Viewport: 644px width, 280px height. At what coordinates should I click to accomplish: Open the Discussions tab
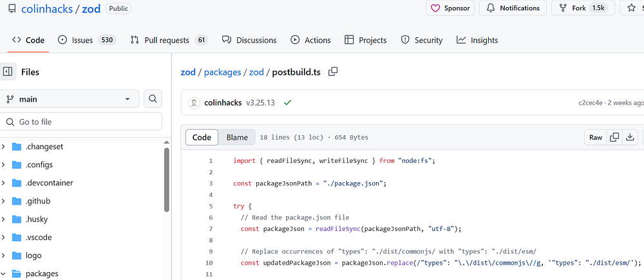pyautogui.click(x=249, y=40)
